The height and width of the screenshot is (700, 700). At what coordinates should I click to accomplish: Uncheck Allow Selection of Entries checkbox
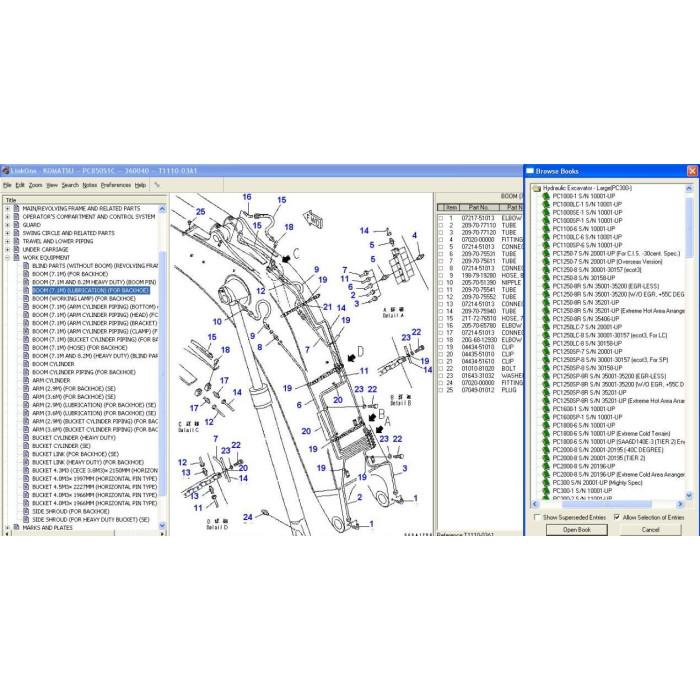click(617, 517)
